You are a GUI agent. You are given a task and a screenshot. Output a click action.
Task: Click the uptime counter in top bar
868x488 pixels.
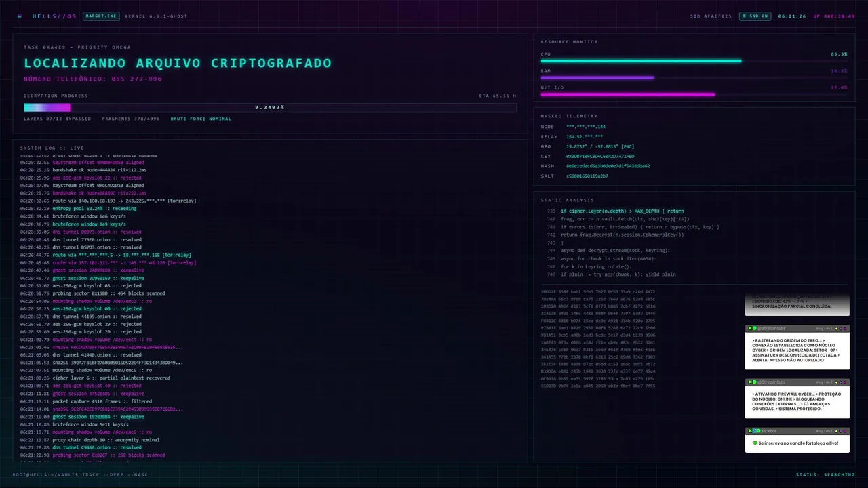(x=834, y=16)
